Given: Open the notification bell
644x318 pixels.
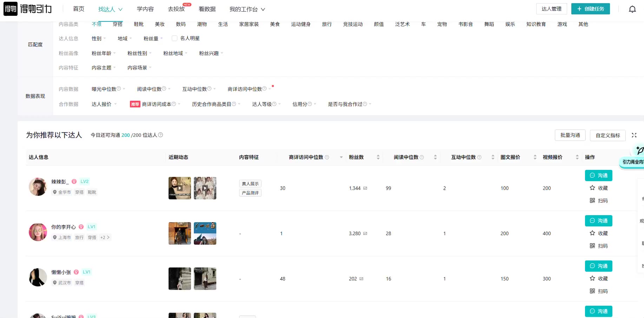Looking at the screenshot, I should [x=632, y=9].
